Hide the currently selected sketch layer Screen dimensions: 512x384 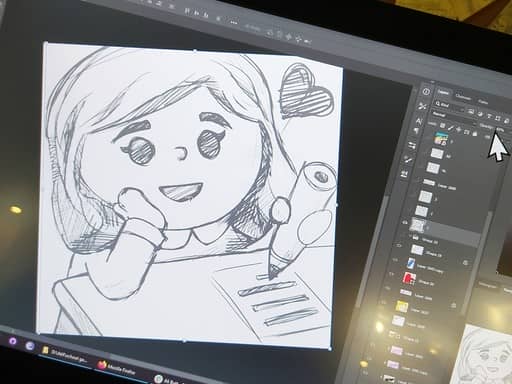(405, 222)
